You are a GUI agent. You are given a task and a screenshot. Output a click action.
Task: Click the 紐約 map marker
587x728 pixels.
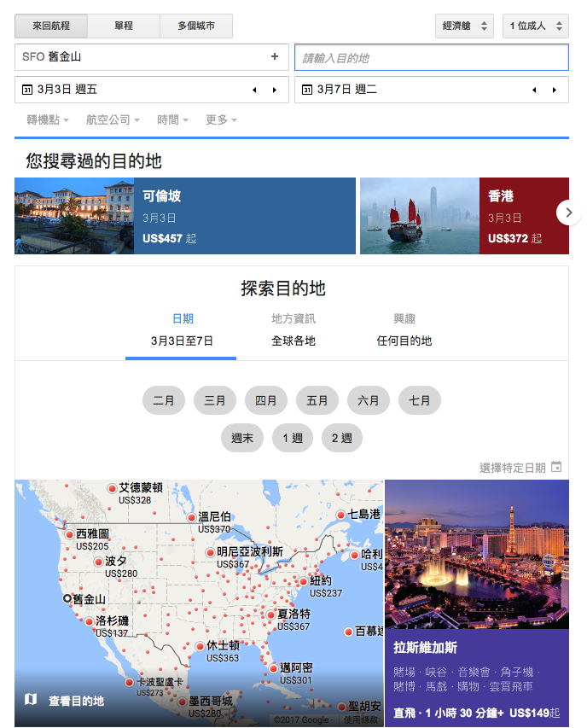coord(303,581)
